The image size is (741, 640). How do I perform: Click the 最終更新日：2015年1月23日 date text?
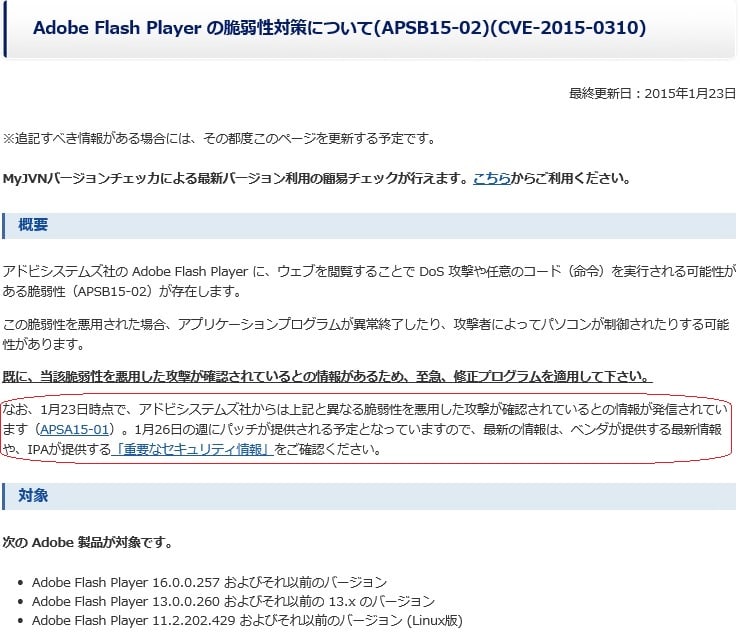pyautogui.click(x=652, y=93)
